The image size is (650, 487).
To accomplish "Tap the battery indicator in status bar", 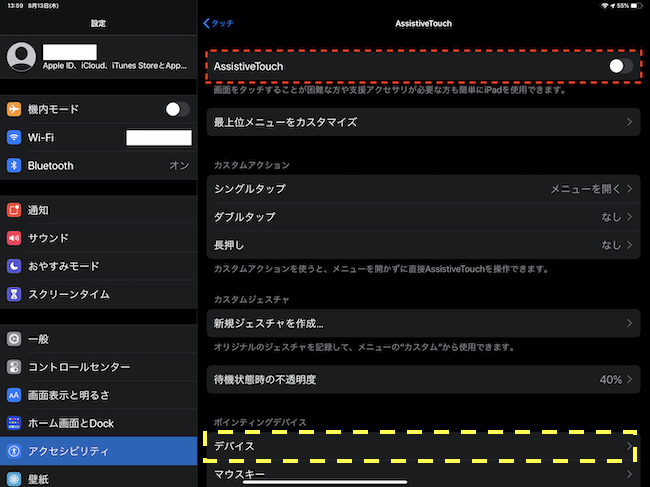I will coord(636,6).
